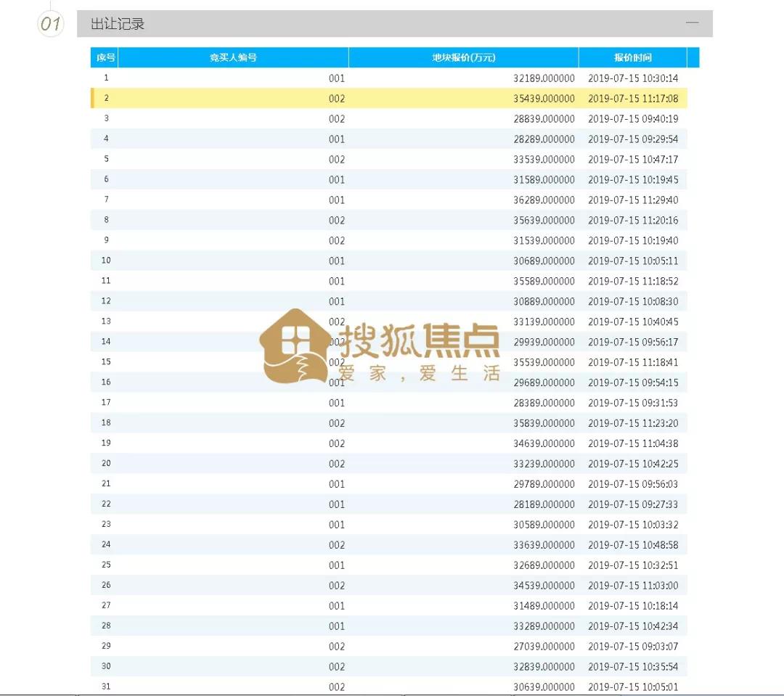Select the 序号 column header
The width and height of the screenshot is (784, 696).
point(106,57)
